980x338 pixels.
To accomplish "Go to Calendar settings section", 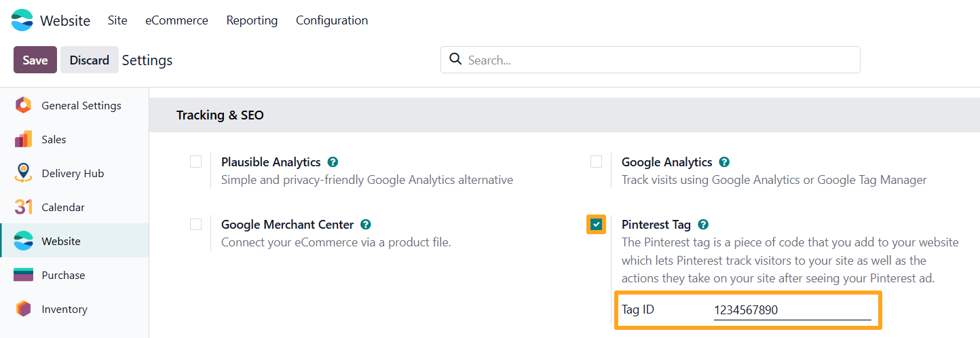I will coord(75,207).
